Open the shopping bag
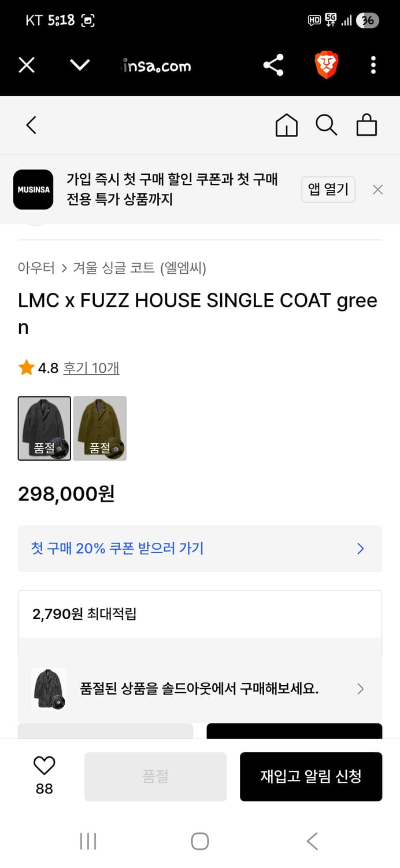The image size is (400, 868). tap(366, 124)
